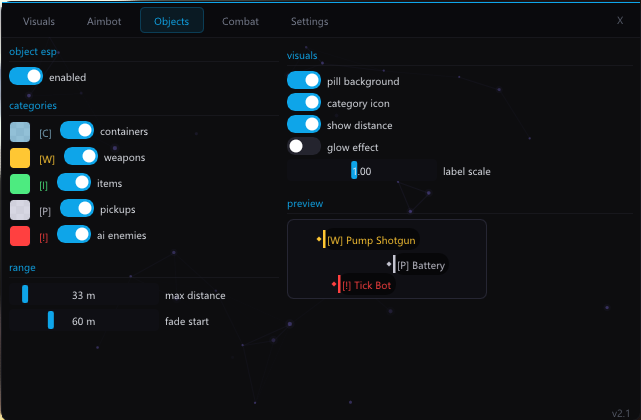Switch to the Visuals tab
Image resolution: width=641 pixels, height=420 pixels.
click(x=39, y=21)
